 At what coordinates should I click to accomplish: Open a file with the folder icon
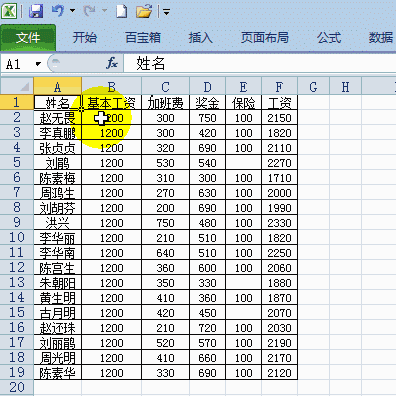(144, 11)
